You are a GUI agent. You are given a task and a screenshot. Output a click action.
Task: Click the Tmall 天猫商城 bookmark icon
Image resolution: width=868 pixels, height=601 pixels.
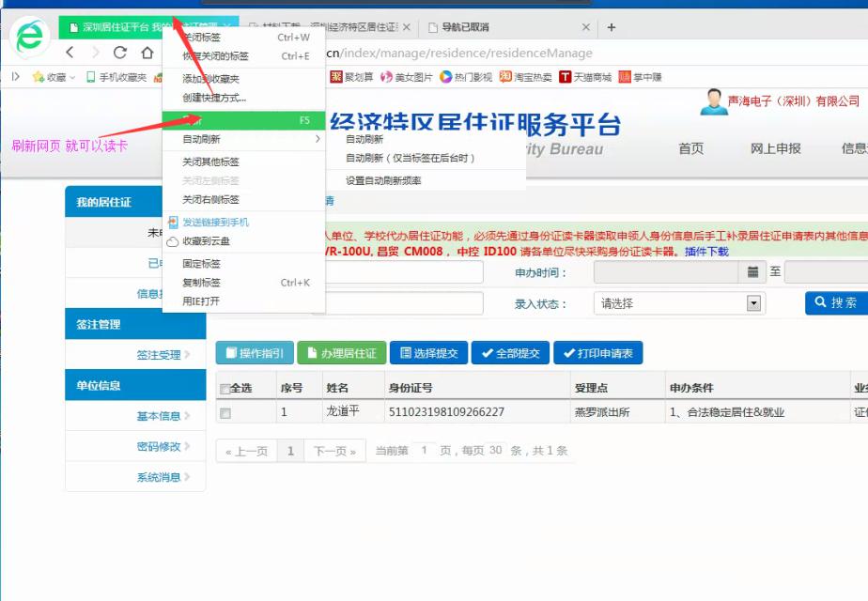565,78
